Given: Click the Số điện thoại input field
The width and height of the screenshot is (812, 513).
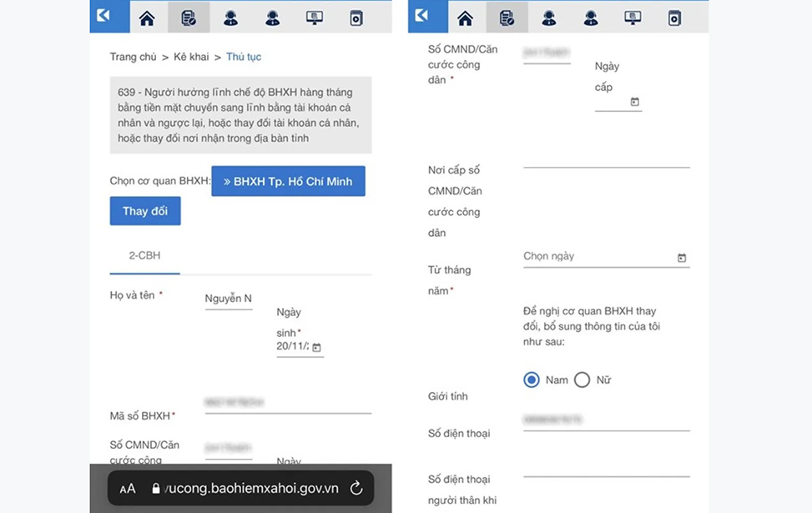Looking at the screenshot, I should (x=606, y=420).
